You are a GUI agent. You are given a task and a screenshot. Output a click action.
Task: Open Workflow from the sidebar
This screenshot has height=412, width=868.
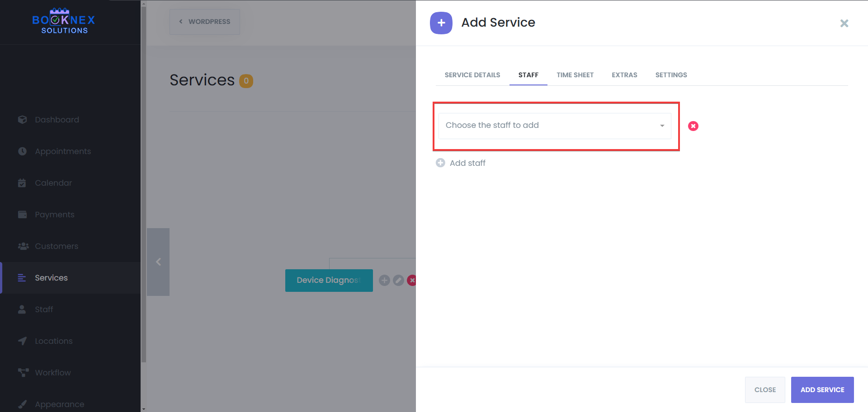click(x=52, y=373)
